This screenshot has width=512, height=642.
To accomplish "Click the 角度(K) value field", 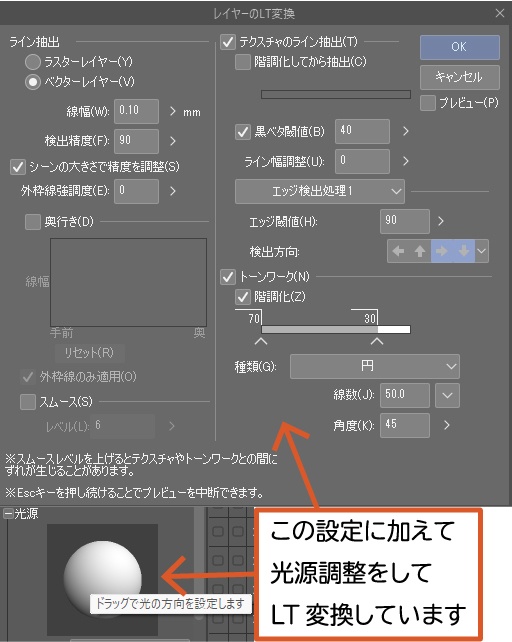I will click(x=405, y=425).
